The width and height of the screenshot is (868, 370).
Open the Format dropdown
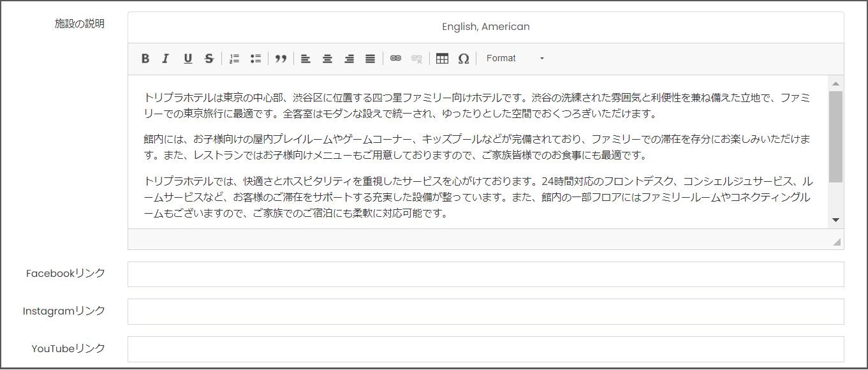point(515,59)
